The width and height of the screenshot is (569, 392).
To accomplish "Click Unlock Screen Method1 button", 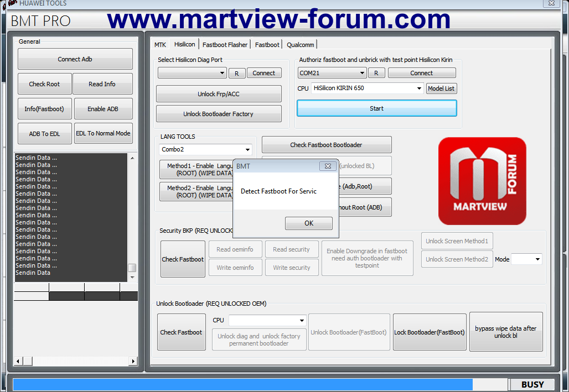I will (457, 241).
